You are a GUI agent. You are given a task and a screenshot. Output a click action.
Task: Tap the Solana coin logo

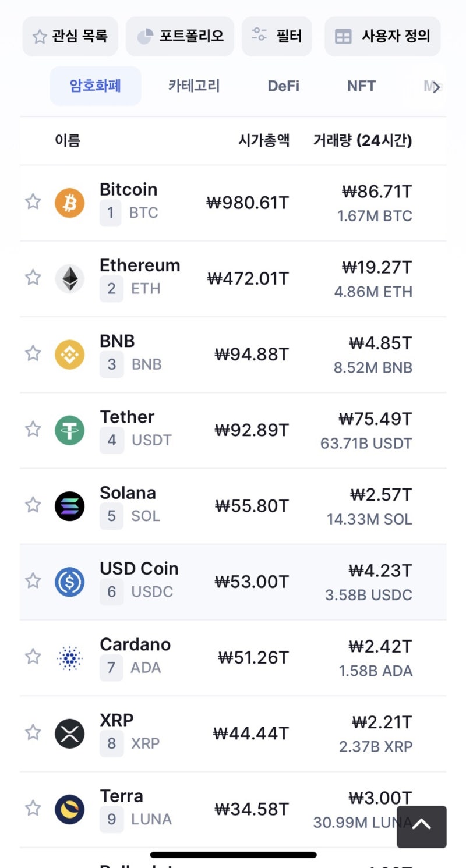pos(70,506)
